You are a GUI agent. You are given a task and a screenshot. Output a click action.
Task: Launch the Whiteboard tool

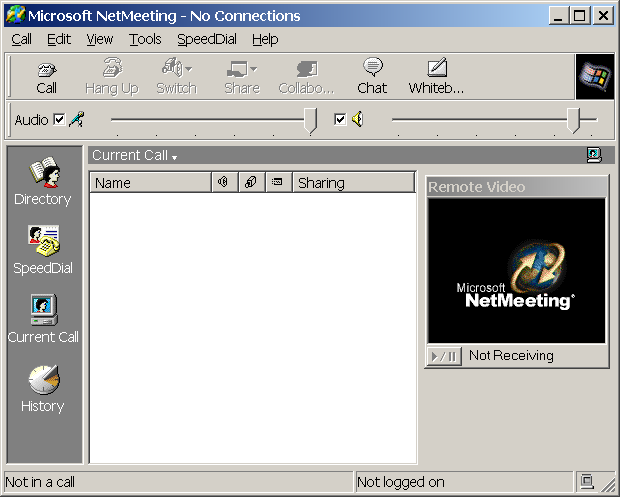[436, 76]
